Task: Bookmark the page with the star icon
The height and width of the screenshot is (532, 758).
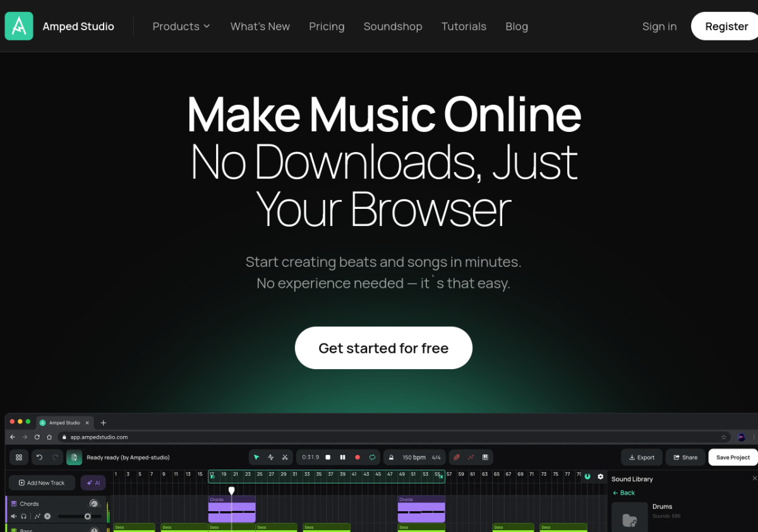Action: (724, 437)
